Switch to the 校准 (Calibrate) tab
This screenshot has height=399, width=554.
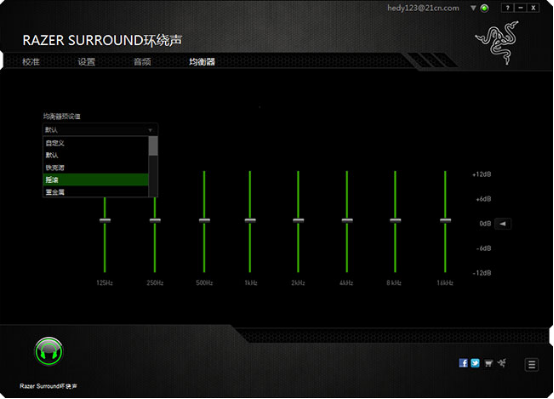point(31,62)
